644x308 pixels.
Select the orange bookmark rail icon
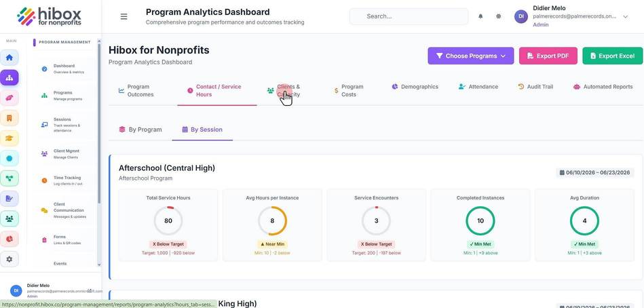[x=9, y=118]
